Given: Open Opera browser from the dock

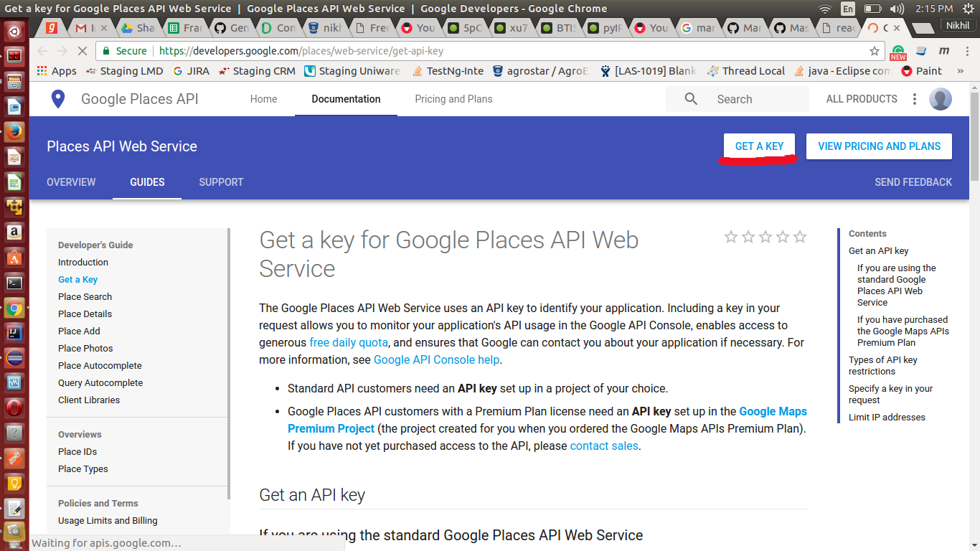Looking at the screenshot, I should [x=14, y=408].
